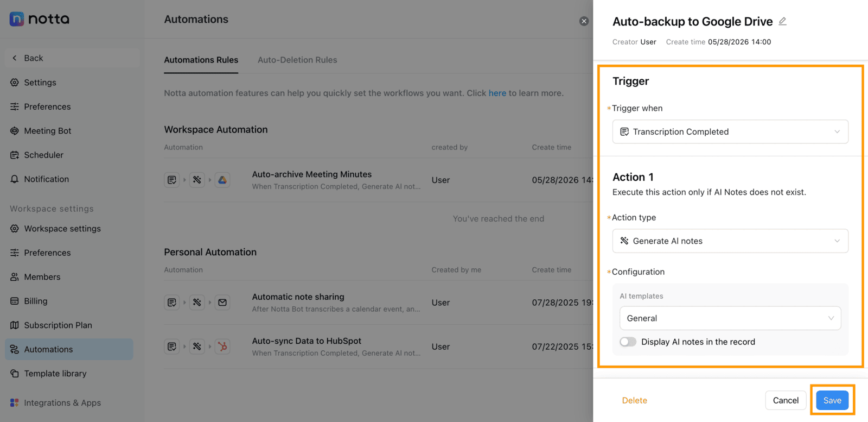Close the automation panel with the X icon
Viewport: 868px width, 422px height.
click(584, 21)
